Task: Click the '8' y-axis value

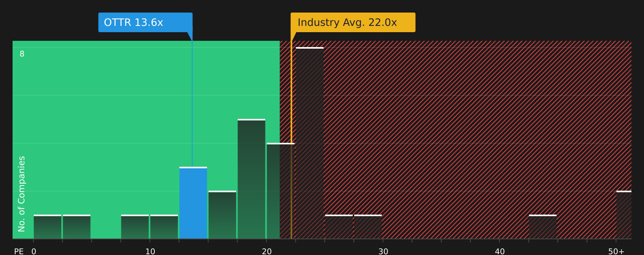Action: [x=22, y=54]
